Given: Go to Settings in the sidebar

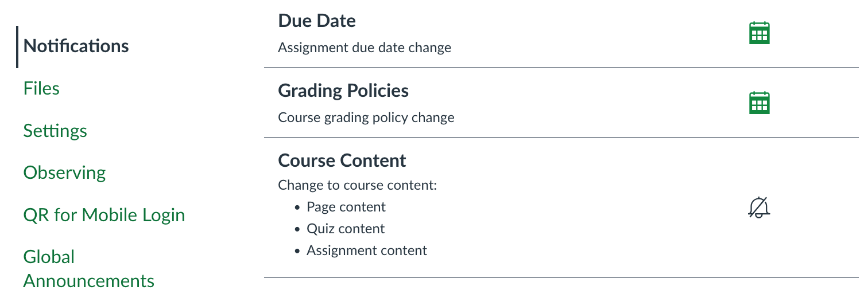Looking at the screenshot, I should click(x=55, y=131).
